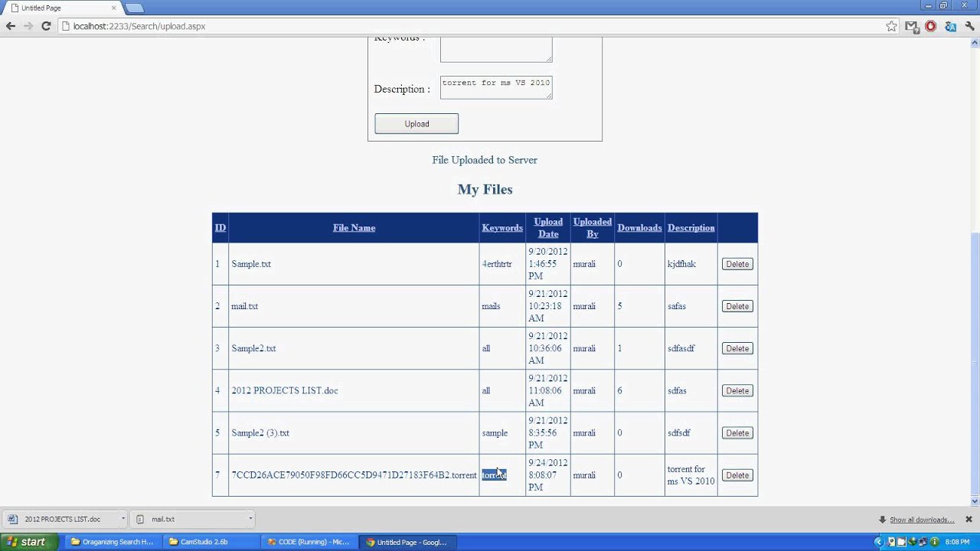Image resolution: width=980 pixels, height=551 pixels.
Task: Go back with the browser back arrow
Action: click(x=11, y=26)
